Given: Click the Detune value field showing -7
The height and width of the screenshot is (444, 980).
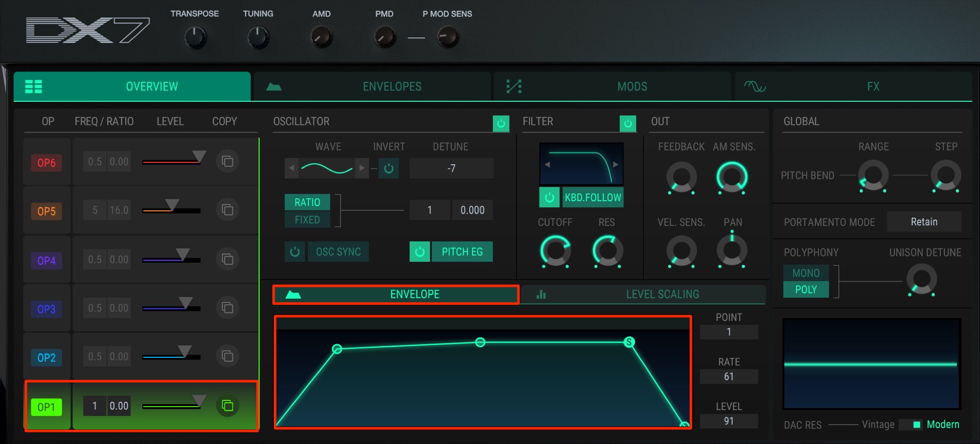Looking at the screenshot, I should click(x=451, y=169).
